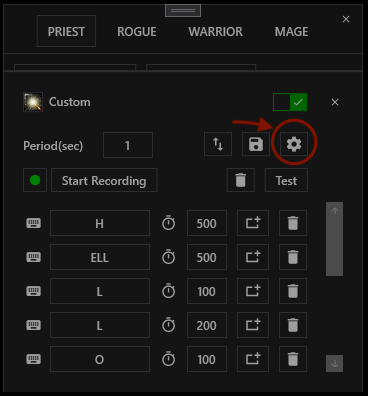
Task: Open the macro settings gear icon
Action: point(294,144)
